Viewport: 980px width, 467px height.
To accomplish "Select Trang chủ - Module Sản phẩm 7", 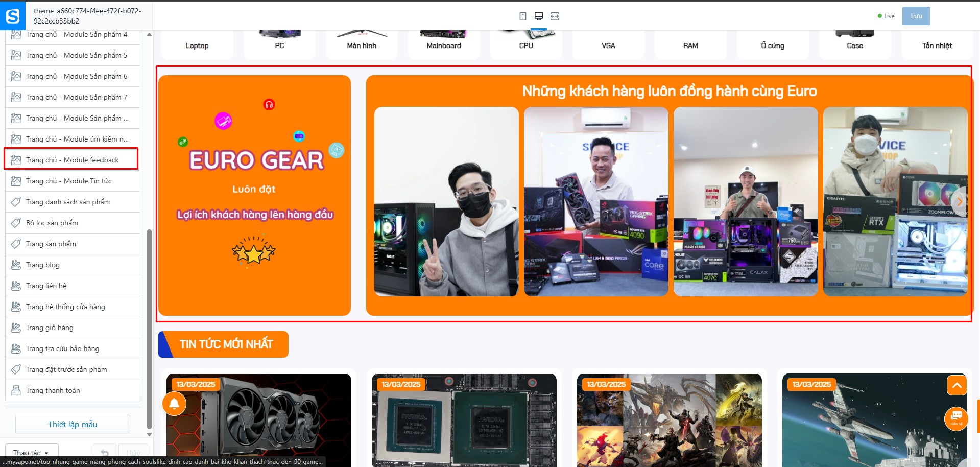I will pyautogui.click(x=73, y=97).
